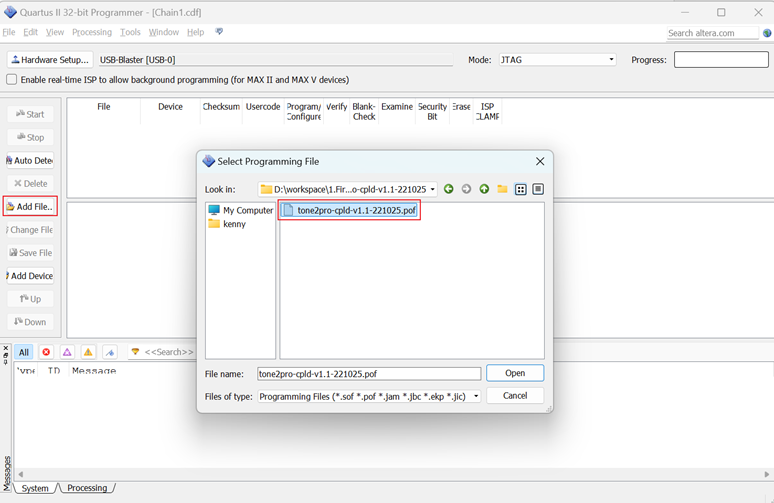Open the Files of type dropdown
This screenshot has width=774, height=503.
pyautogui.click(x=476, y=396)
